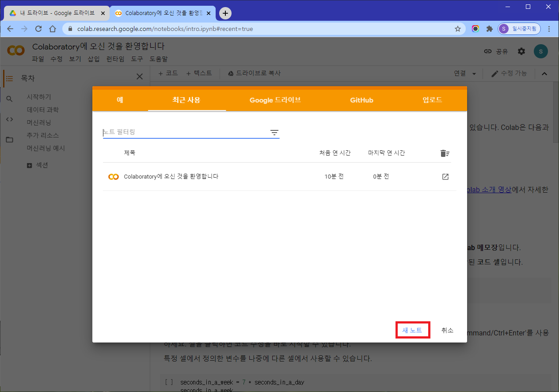Click notebook title in Colab header
This screenshot has height=392, width=559.
pos(98,46)
